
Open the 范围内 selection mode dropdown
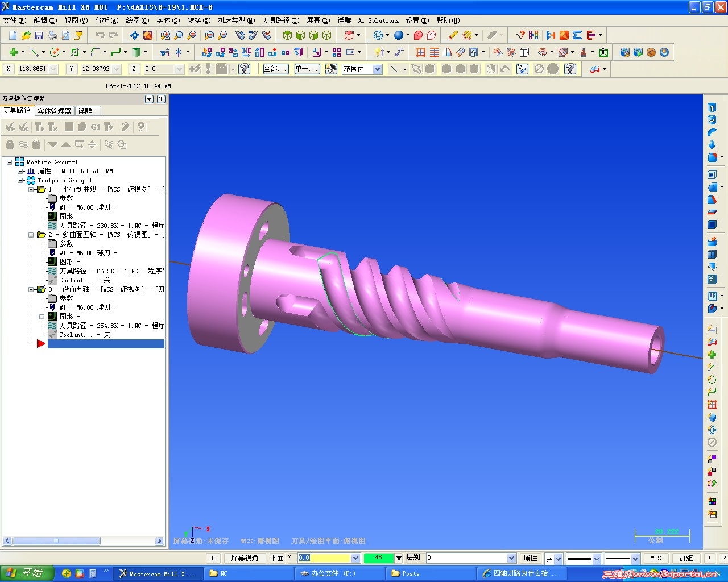pos(377,69)
